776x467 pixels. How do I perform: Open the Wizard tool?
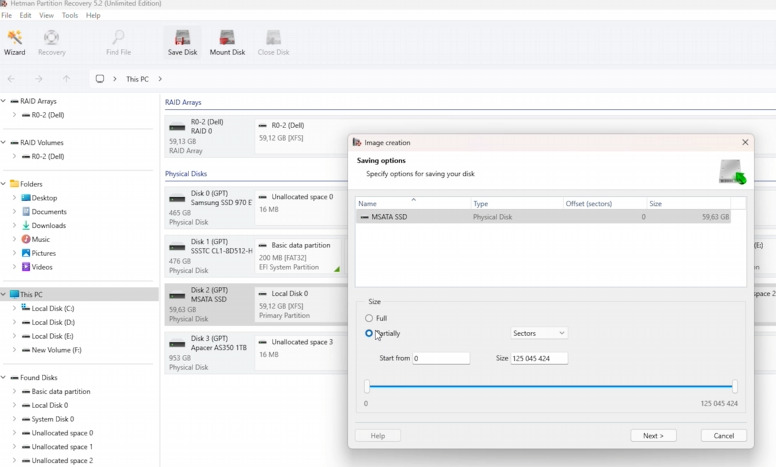click(x=14, y=43)
